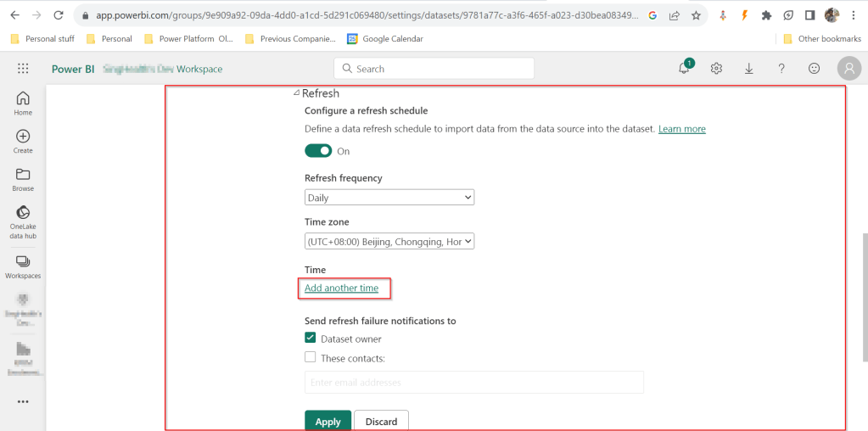The width and height of the screenshot is (868, 431).
Task: Go to Home in the left navigation
Action: [x=23, y=98]
